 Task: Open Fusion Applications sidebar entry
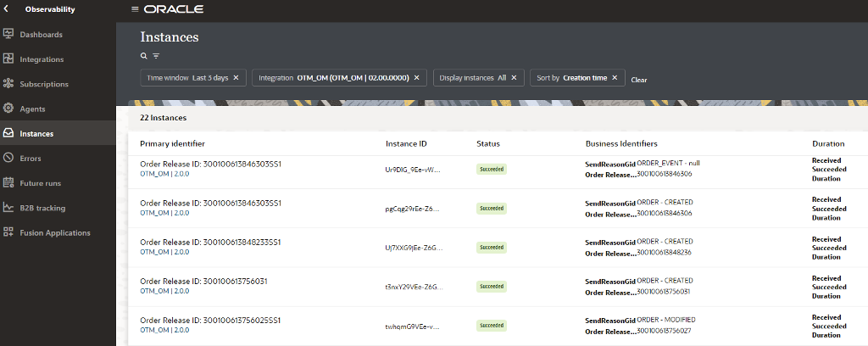[54, 232]
